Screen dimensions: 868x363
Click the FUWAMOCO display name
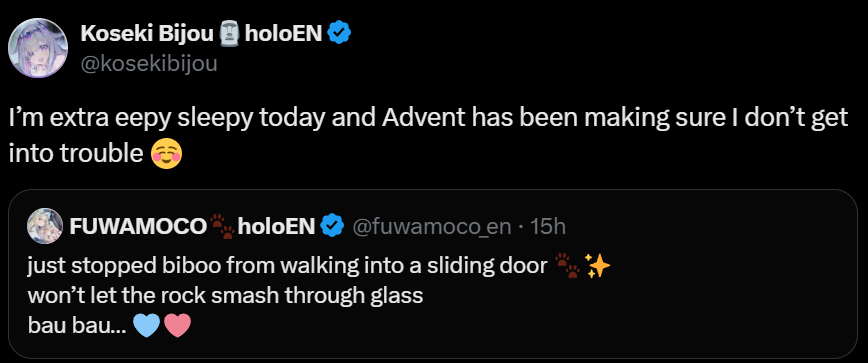[138, 226]
